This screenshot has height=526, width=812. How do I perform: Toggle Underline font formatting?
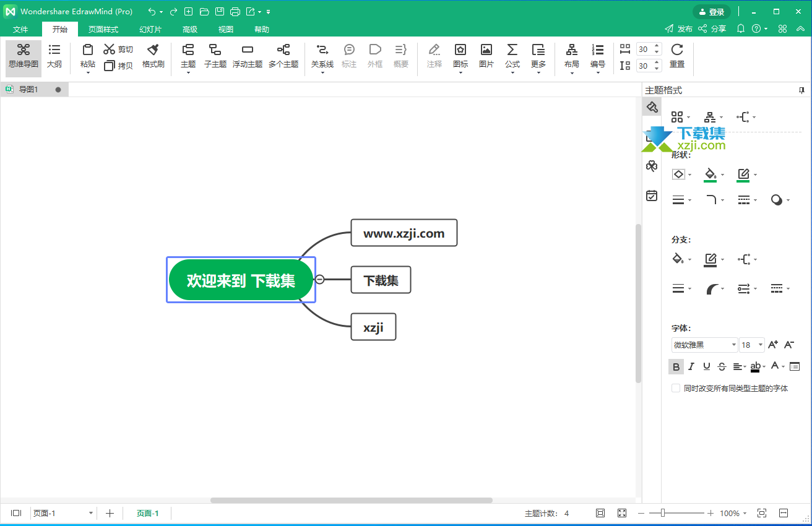[707, 366]
